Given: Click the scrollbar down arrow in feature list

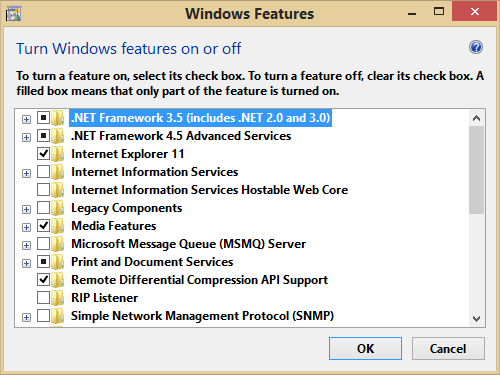Looking at the screenshot, I should coord(476,319).
